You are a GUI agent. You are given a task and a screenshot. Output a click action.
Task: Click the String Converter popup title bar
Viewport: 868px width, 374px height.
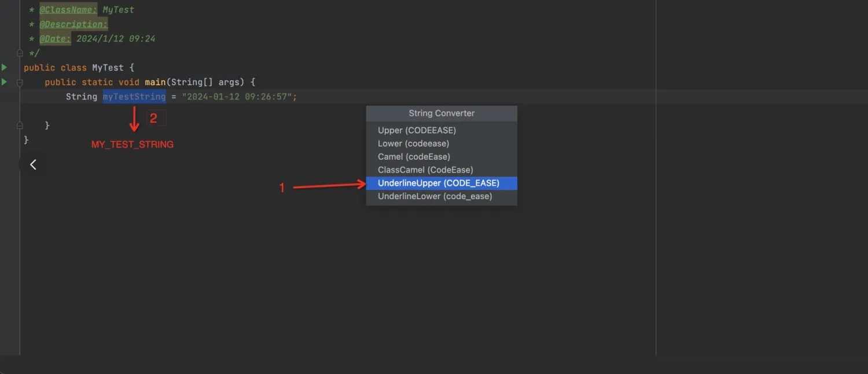pyautogui.click(x=441, y=113)
